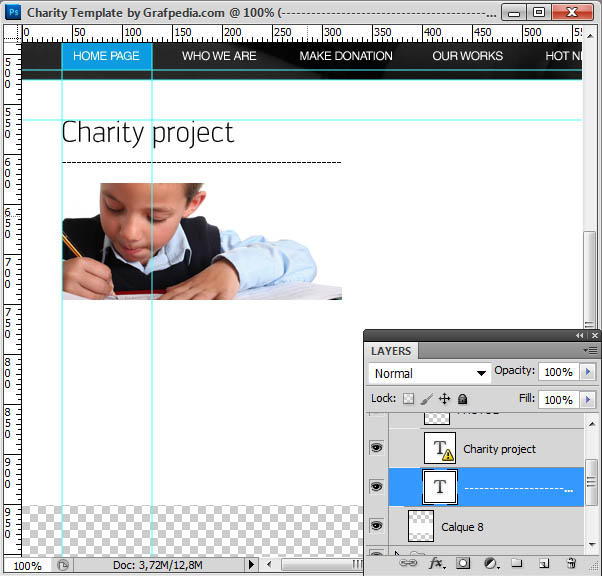The height and width of the screenshot is (576, 602).
Task: Click the Fill value field
Action: [x=559, y=399]
